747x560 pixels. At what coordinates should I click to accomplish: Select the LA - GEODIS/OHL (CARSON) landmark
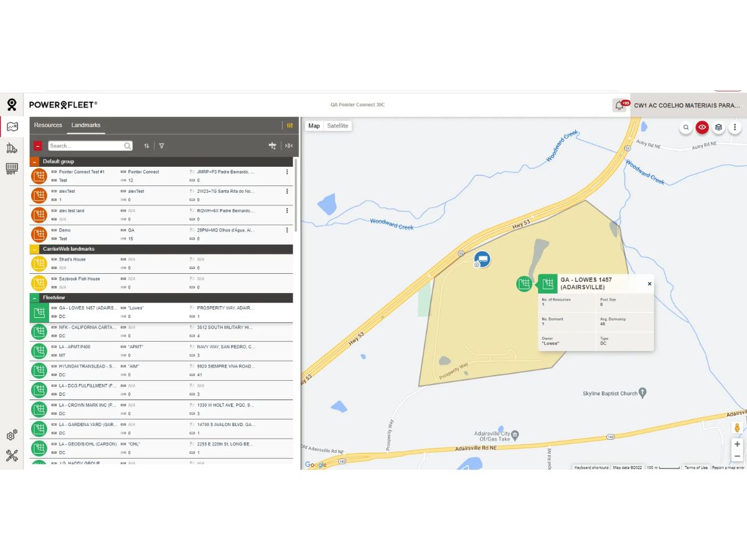pyautogui.click(x=161, y=449)
